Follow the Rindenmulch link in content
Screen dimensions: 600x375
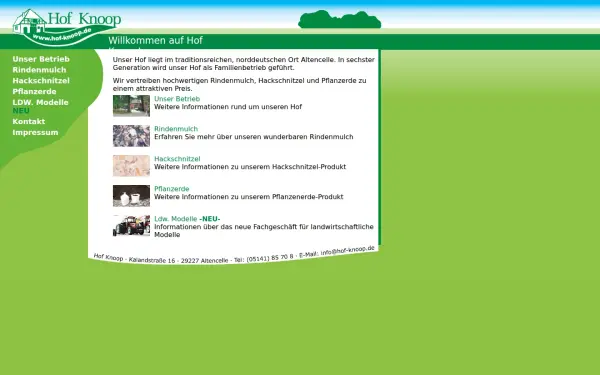pos(176,129)
